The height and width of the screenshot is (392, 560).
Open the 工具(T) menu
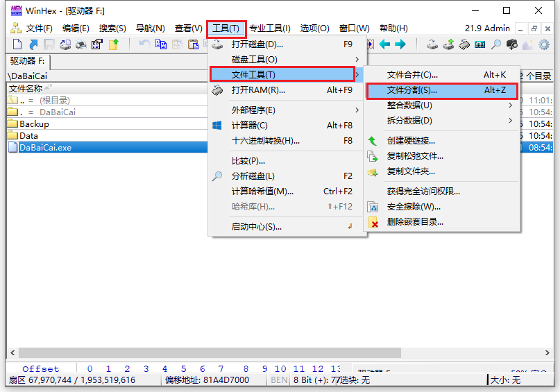pos(226,28)
